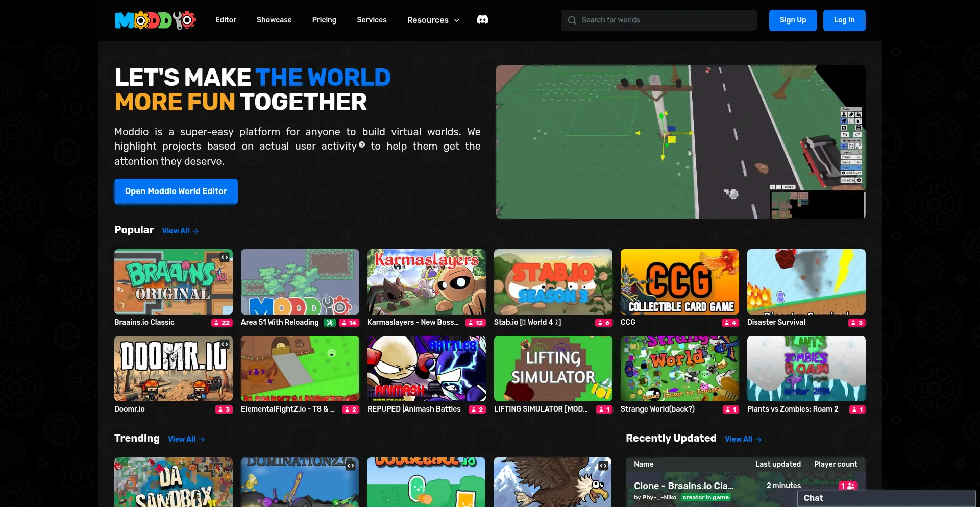Open Moddio's Discord via the Discord icon
The width and height of the screenshot is (980, 507).
click(x=482, y=20)
